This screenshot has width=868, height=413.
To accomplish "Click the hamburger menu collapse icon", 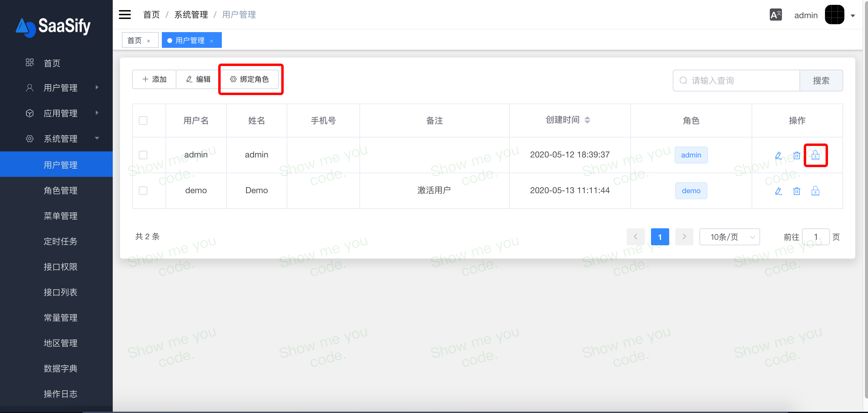I will pos(125,15).
